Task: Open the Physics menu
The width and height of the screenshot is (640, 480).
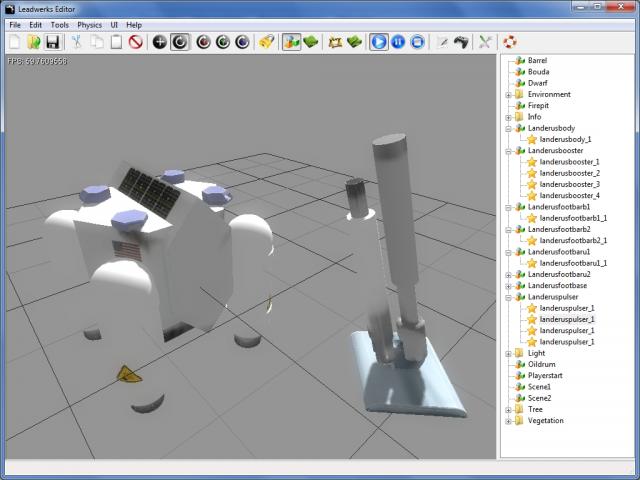Action: 89,24
